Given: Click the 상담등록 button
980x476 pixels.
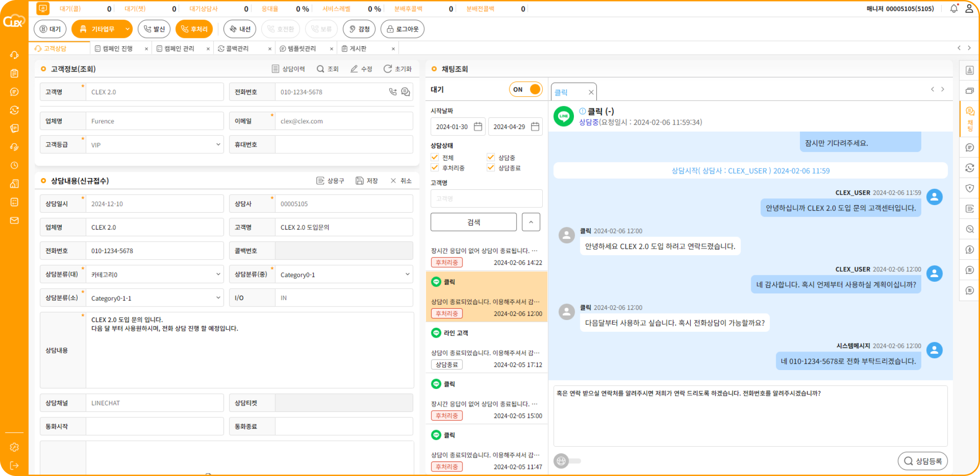Looking at the screenshot, I should point(923,461).
